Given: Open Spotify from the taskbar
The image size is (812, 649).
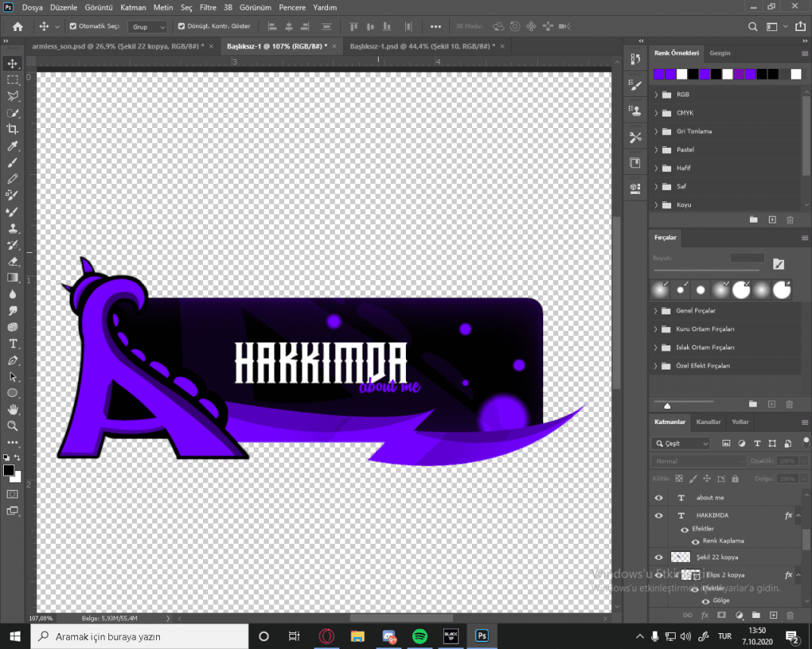Looking at the screenshot, I should pyautogui.click(x=420, y=636).
